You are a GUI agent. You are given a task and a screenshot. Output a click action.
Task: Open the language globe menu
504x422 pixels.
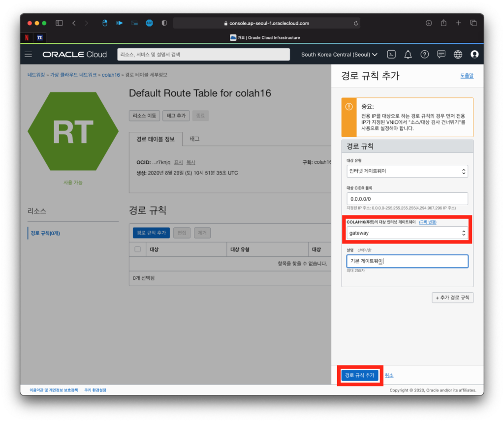(458, 55)
